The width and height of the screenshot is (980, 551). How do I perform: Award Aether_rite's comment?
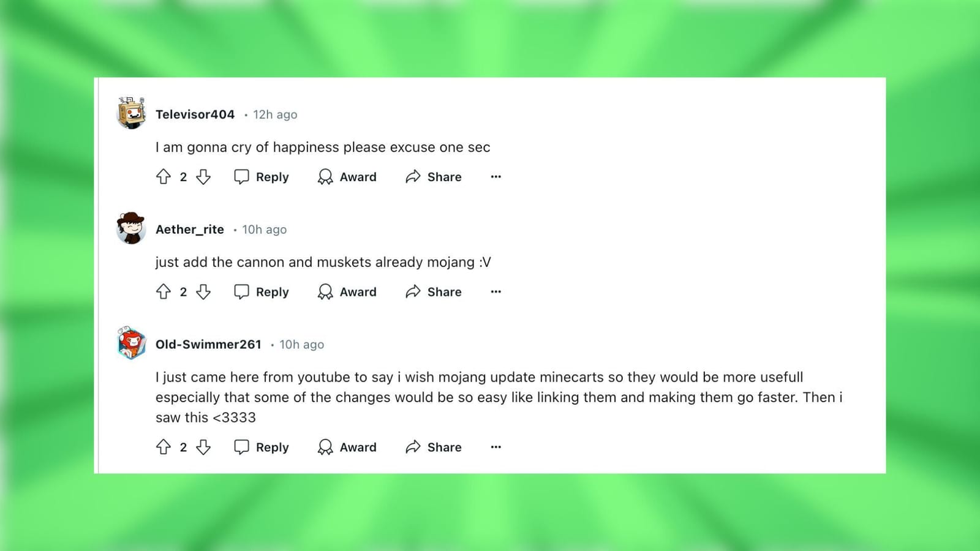(347, 292)
